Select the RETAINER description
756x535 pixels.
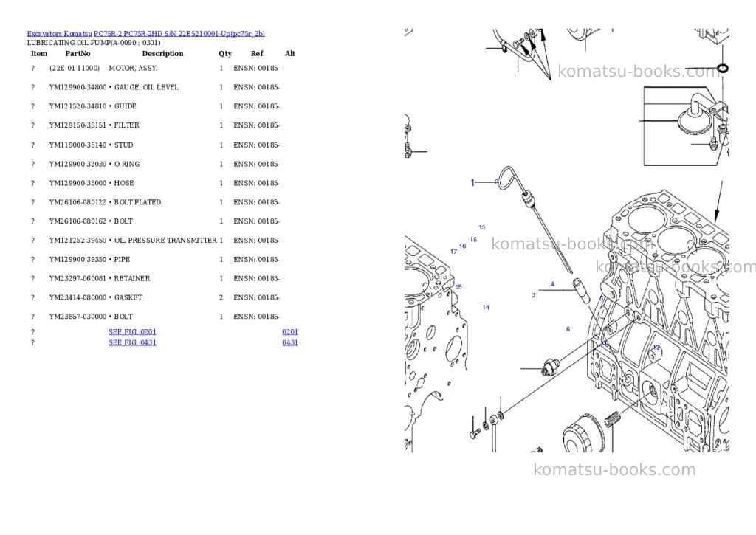[132, 279]
